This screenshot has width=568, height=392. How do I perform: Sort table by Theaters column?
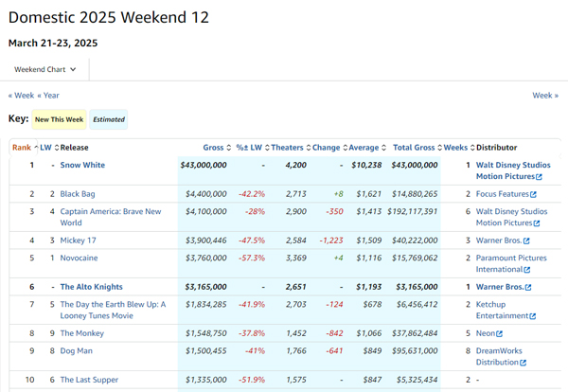[x=291, y=148]
